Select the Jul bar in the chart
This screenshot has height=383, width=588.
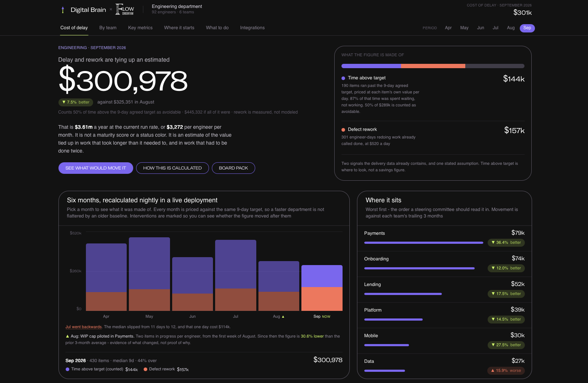pos(236,275)
